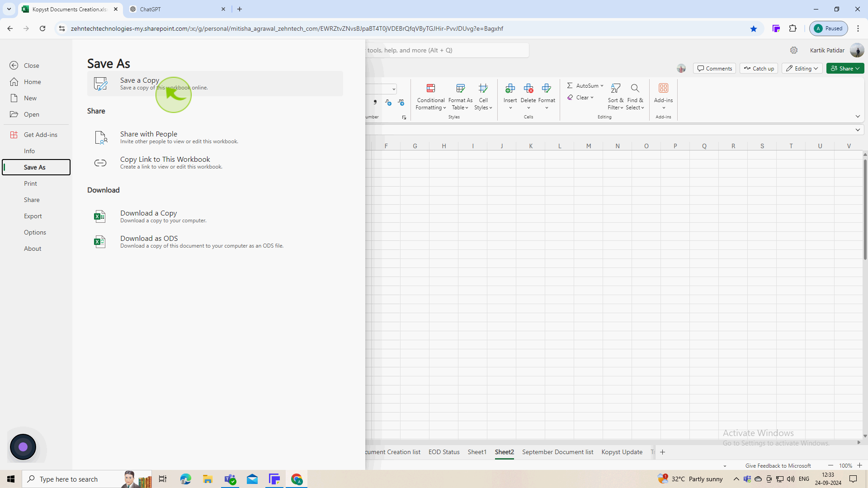This screenshot has width=868, height=488.
Task: Expand the formula bar chevron
Action: pos(858,130)
